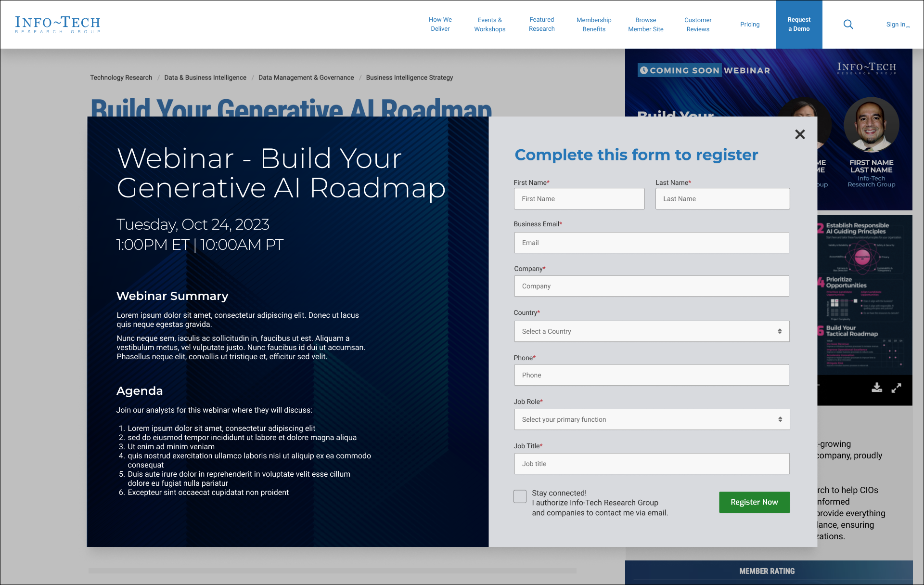Viewport: 924px width, 585px height.
Task: Click the Sign In link
Action: 898,25
